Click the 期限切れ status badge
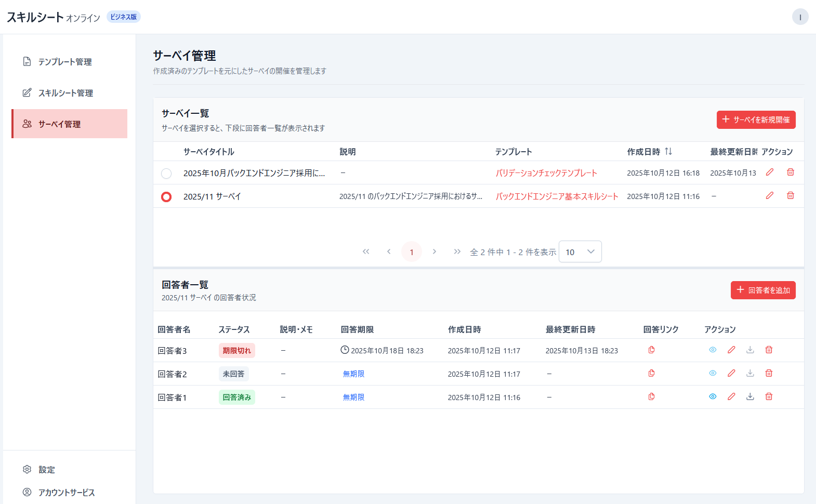The height and width of the screenshot is (504, 816). point(237,350)
